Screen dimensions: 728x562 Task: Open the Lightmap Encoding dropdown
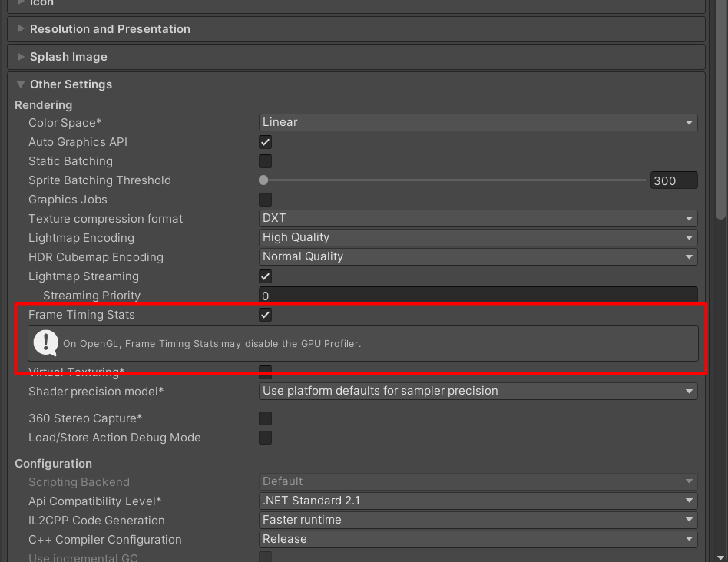click(x=478, y=238)
